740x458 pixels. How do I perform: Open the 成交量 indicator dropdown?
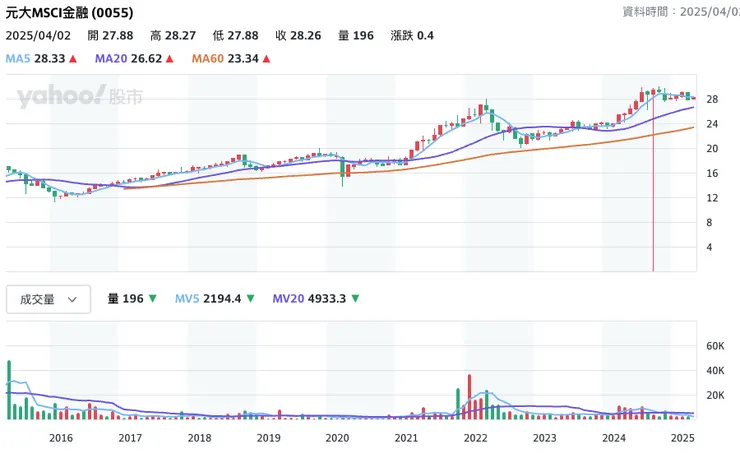point(48,299)
